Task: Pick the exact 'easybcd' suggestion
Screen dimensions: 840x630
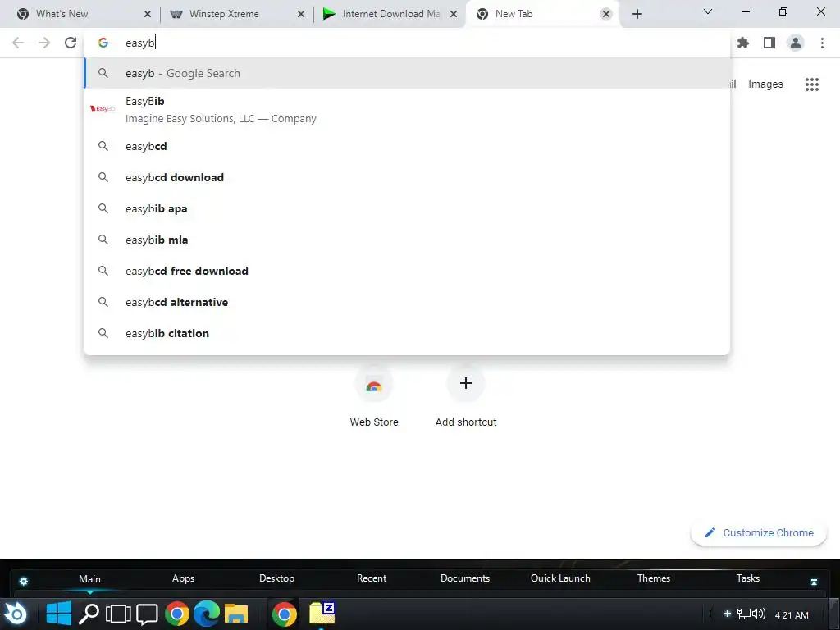Action: [407, 146]
